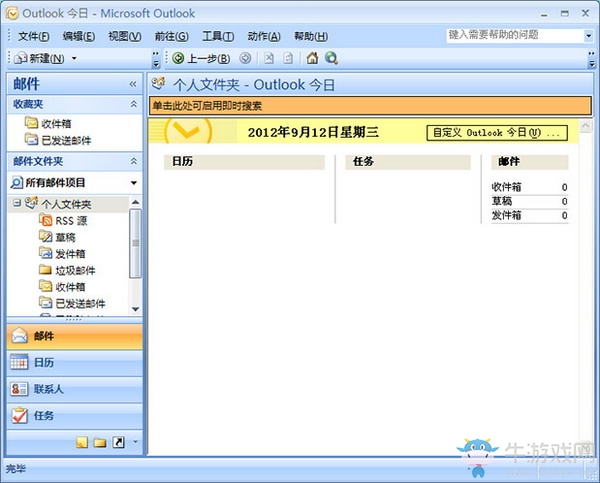600x483 pixels.
Task: Click the orange instant search enable bar
Action: [x=370, y=106]
